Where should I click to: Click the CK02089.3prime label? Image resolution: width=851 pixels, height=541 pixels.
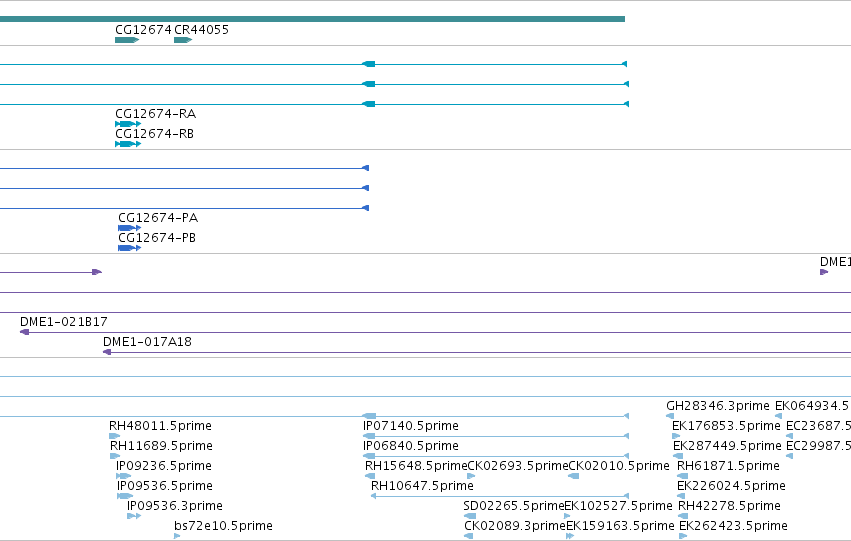point(515,526)
